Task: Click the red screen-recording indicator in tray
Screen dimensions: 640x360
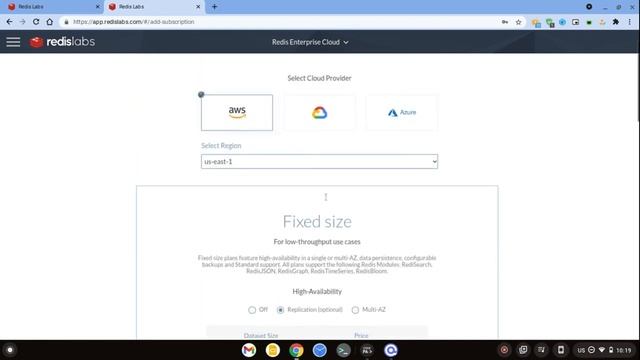Action: [x=504, y=350]
